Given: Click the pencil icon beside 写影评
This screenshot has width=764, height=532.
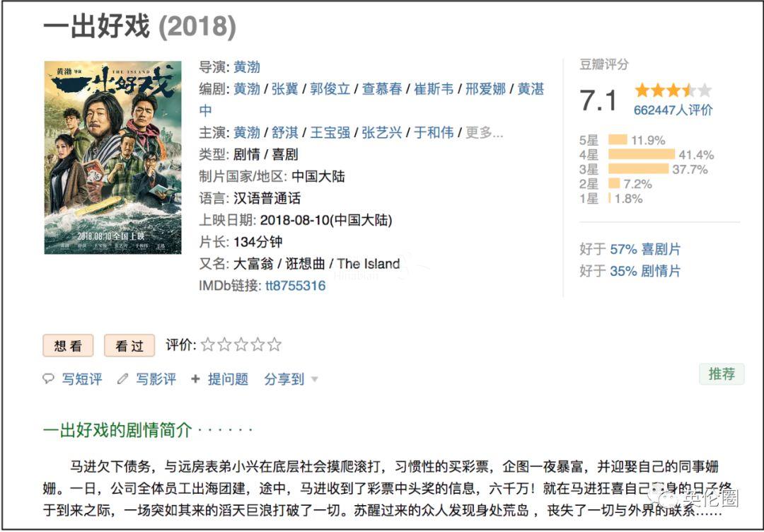Looking at the screenshot, I should (122, 379).
